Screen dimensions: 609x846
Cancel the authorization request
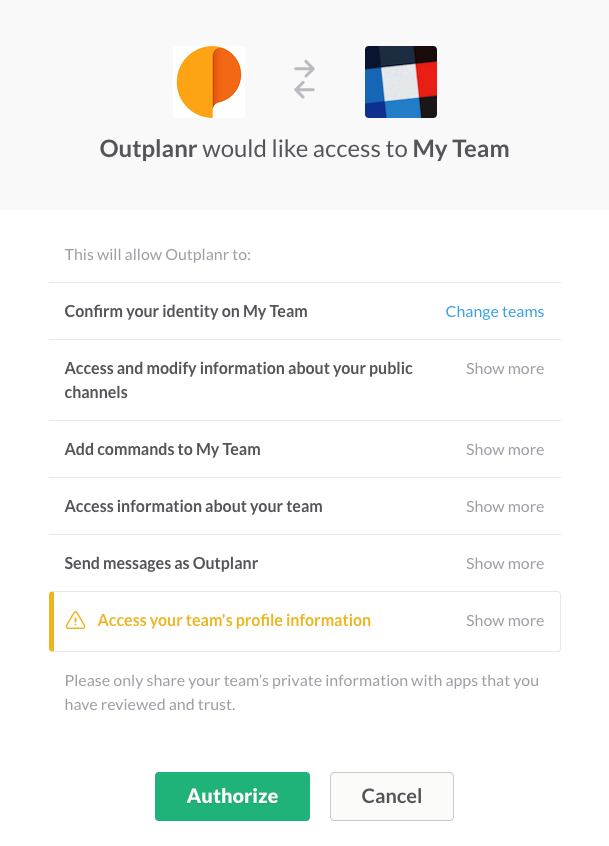pos(392,796)
